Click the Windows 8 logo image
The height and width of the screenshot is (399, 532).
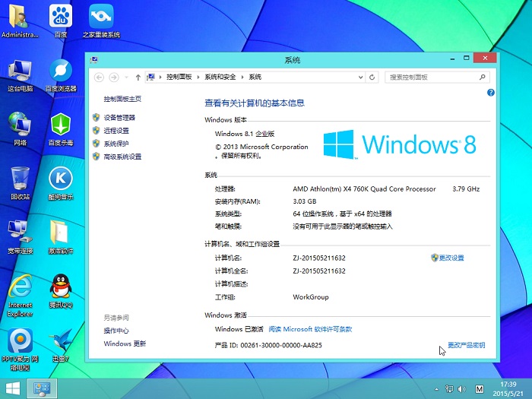click(x=400, y=144)
